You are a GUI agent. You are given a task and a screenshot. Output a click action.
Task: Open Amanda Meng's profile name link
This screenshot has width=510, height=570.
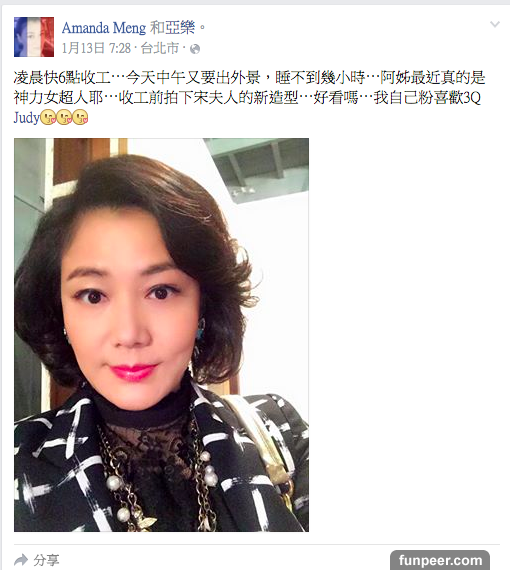(x=104, y=28)
